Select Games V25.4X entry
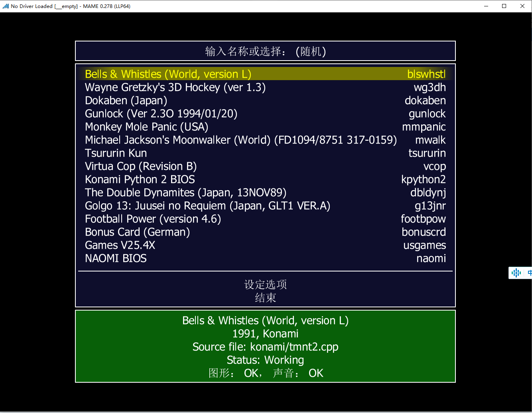Viewport: 532px width, 413px height. click(265, 245)
